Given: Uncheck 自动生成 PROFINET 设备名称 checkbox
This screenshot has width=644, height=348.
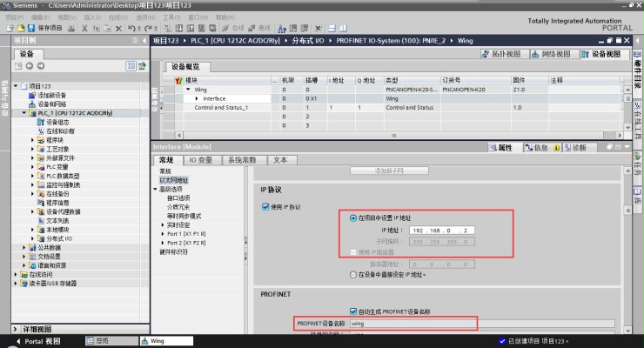Looking at the screenshot, I should (x=352, y=311).
